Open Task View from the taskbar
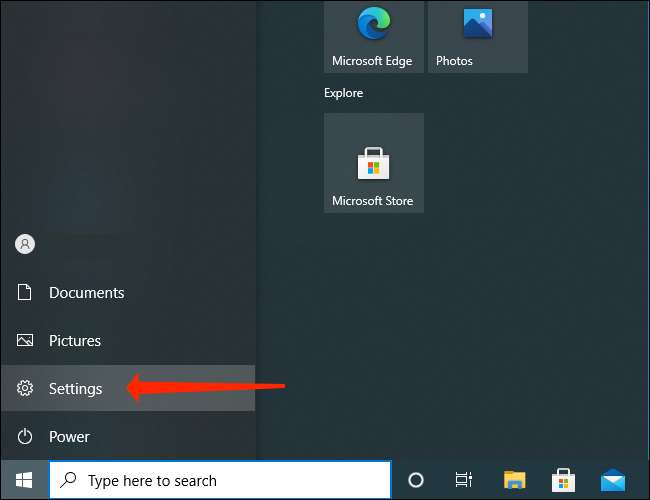 click(464, 480)
